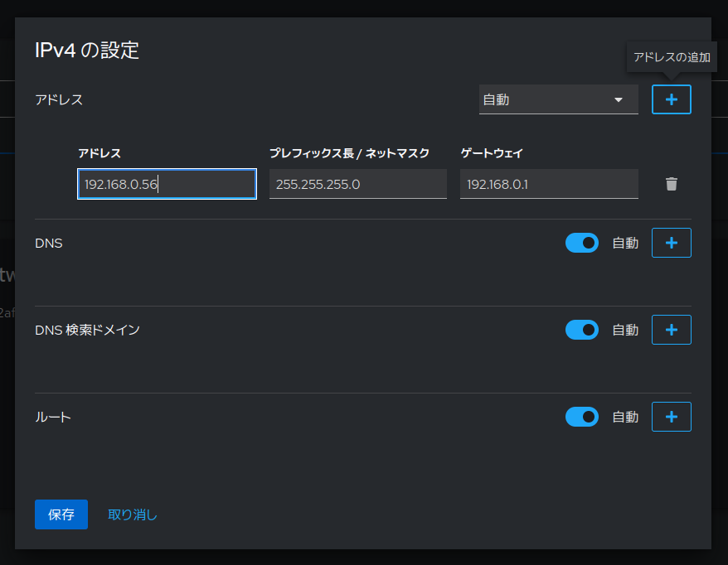Click the 自動 label beside the DNS switch

tap(625, 243)
